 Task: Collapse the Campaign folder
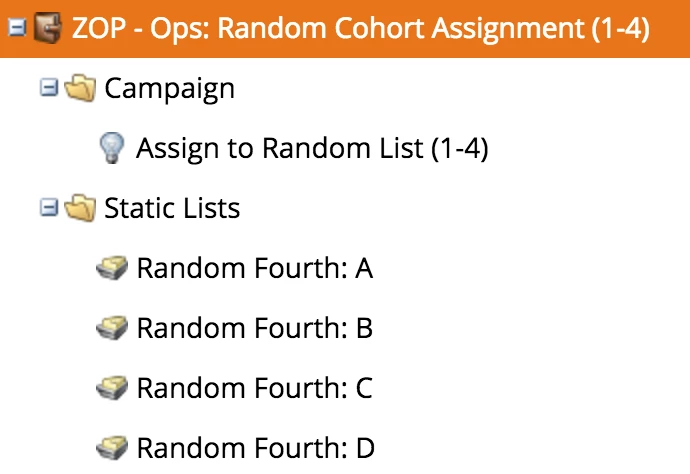tap(49, 87)
